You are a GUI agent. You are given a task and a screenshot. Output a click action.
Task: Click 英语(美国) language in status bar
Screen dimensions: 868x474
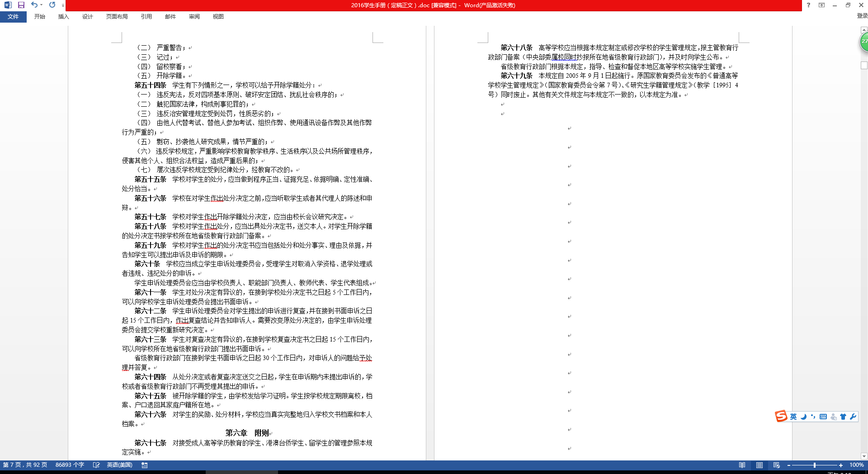coord(119,465)
